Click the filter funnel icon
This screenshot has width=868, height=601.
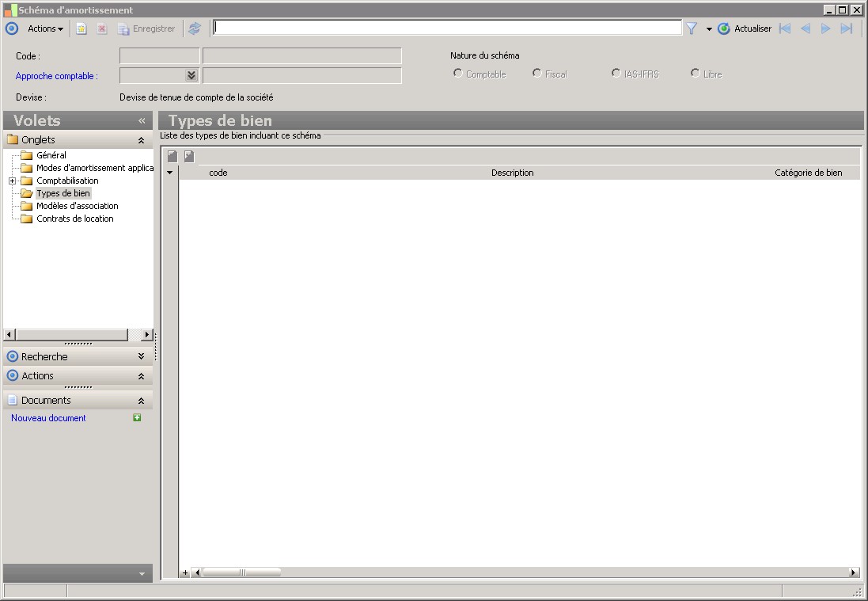tap(691, 29)
